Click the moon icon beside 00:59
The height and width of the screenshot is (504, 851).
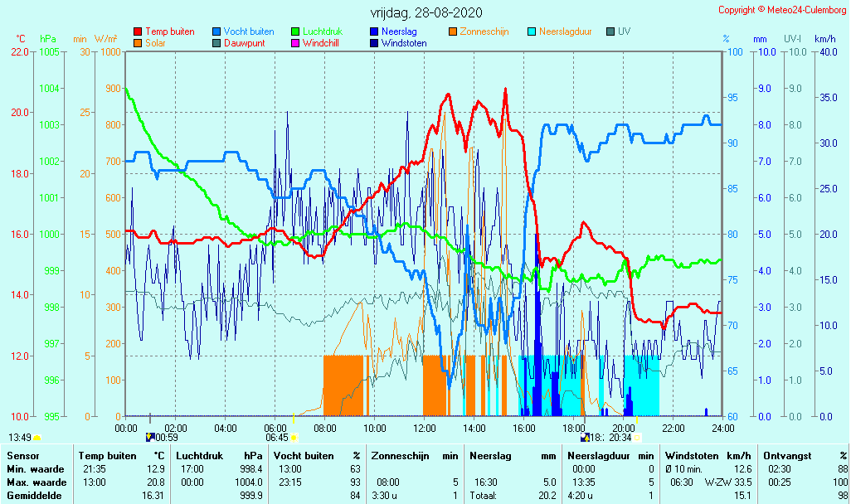click(150, 437)
